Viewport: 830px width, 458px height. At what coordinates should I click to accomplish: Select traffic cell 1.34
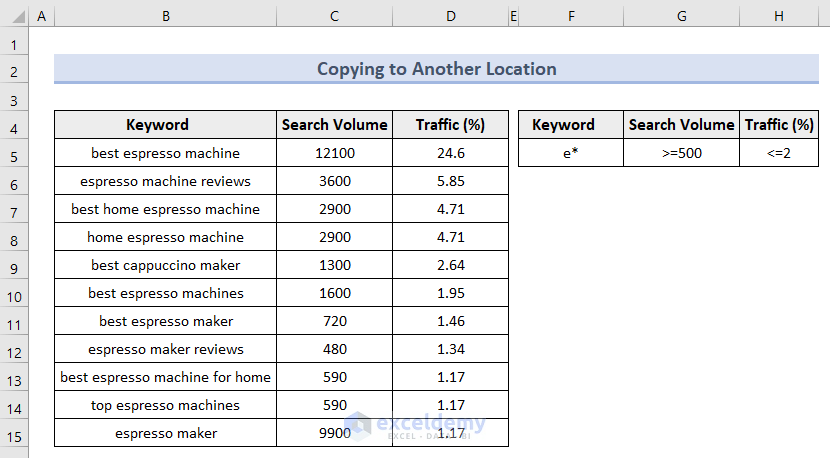tap(450, 349)
